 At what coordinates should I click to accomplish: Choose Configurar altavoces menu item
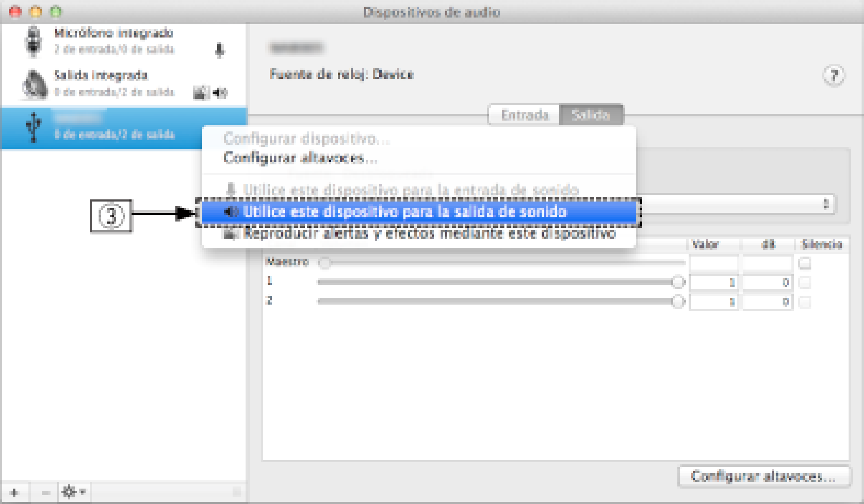tap(300, 158)
